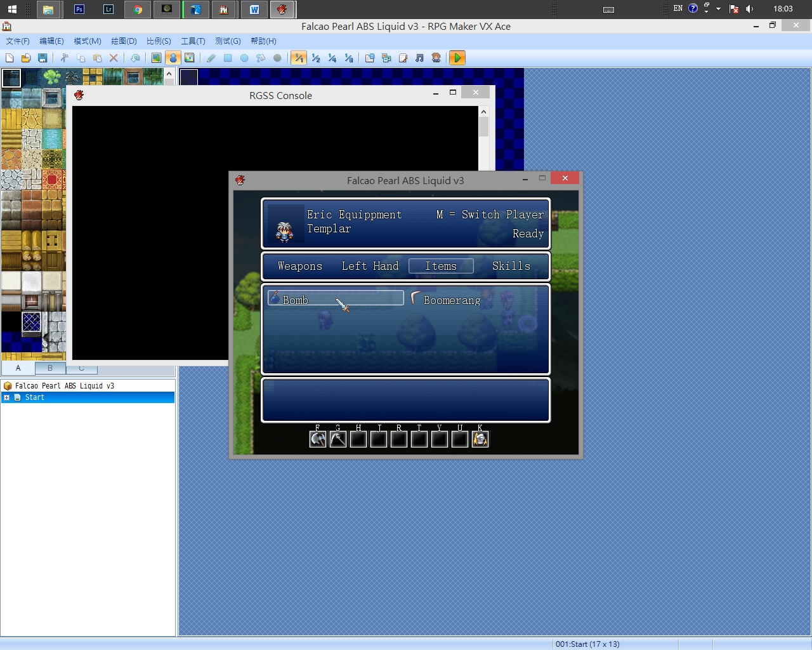Save the project with the floppy disk icon
Image resolution: width=812 pixels, height=650 pixels.
pyautogui.click(x=43, y=58)
